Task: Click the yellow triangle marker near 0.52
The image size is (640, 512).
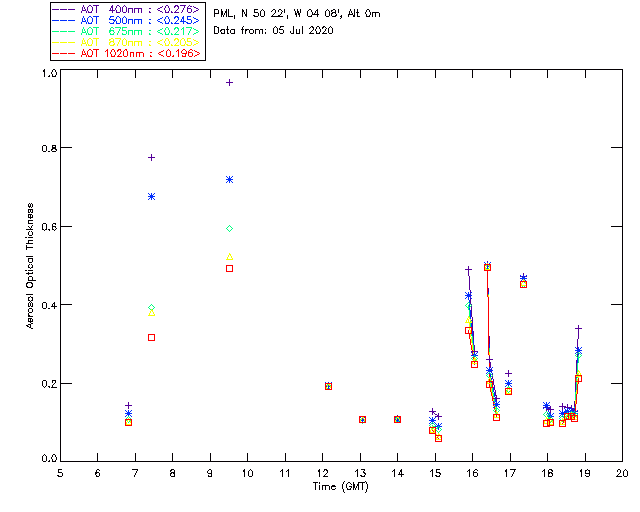Action: pos(229,257)
